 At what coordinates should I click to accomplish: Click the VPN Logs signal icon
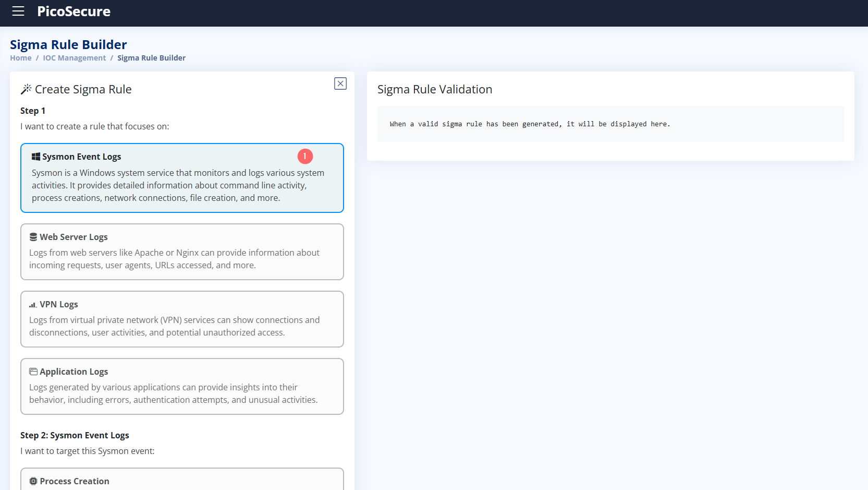pos(33,305)
